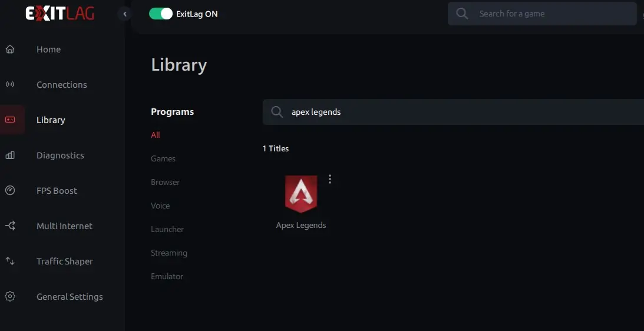Select the Apex Legends game icon

301,194
